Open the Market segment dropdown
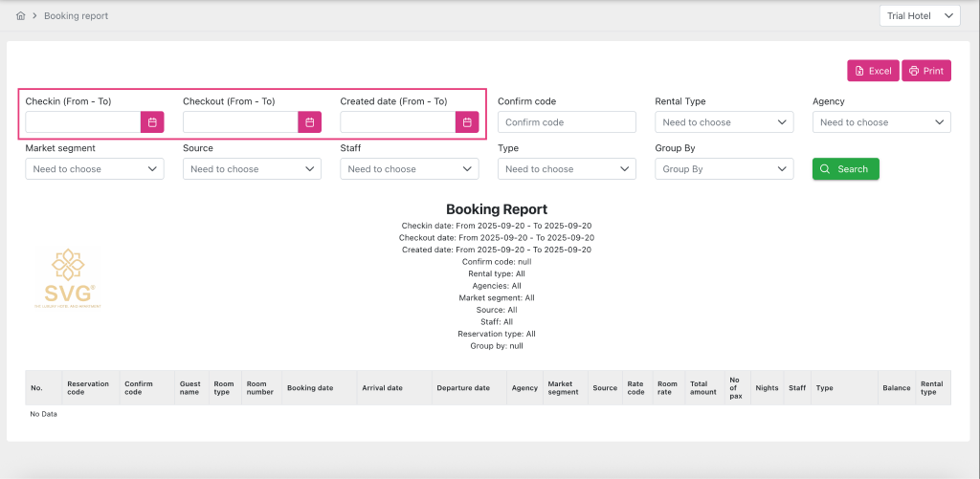Screen dimensions: 980x479 pyautogui.click(x=94, y=169)
